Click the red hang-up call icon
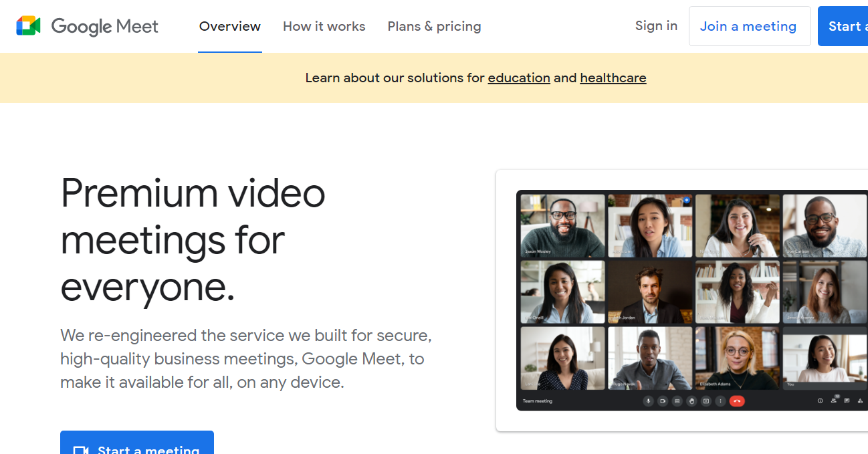The height and width of the screenshot is (454, 868). pos(737,401)
